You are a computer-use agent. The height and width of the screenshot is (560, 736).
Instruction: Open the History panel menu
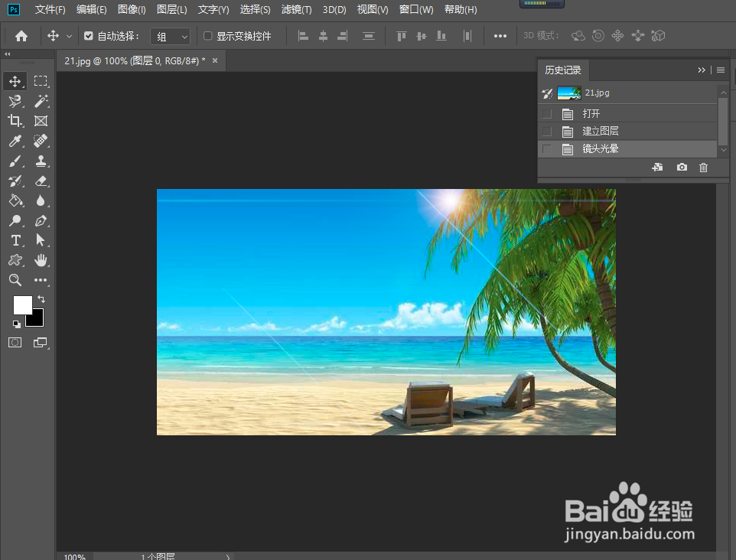click(x=721, y=70)
